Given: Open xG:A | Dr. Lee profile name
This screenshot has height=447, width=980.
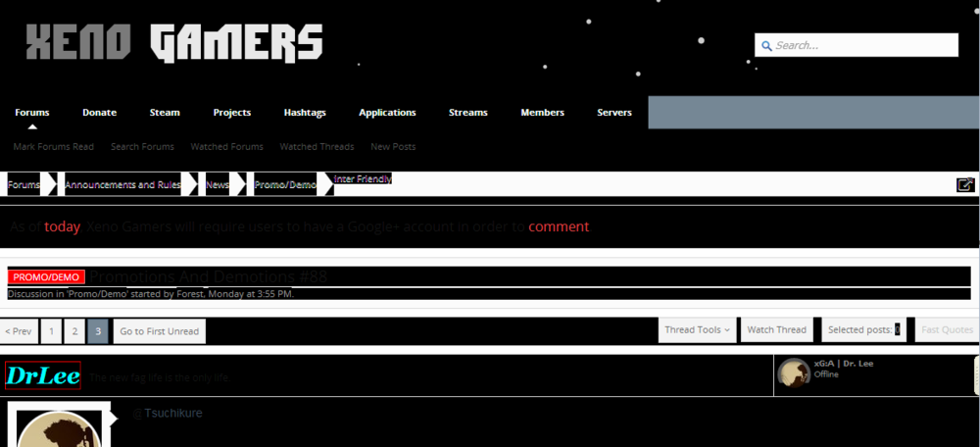Looking at the screenshot, I should [844, 364].
